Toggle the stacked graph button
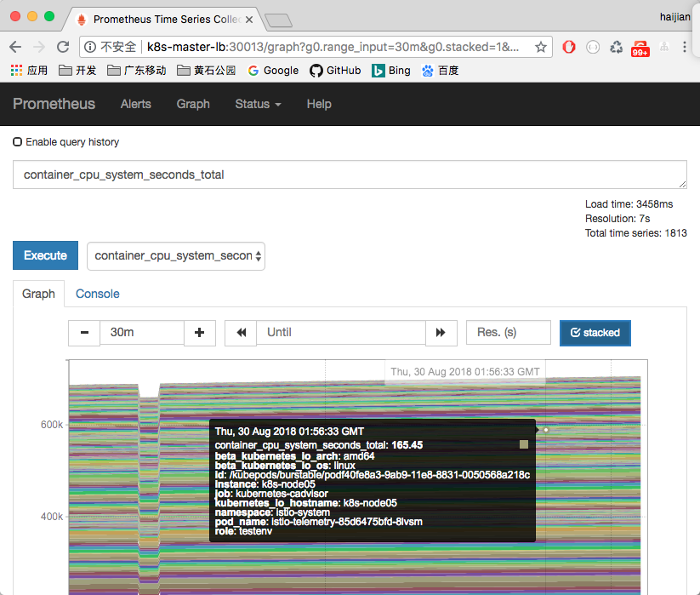700x595 pixels. tap(595, 333)
